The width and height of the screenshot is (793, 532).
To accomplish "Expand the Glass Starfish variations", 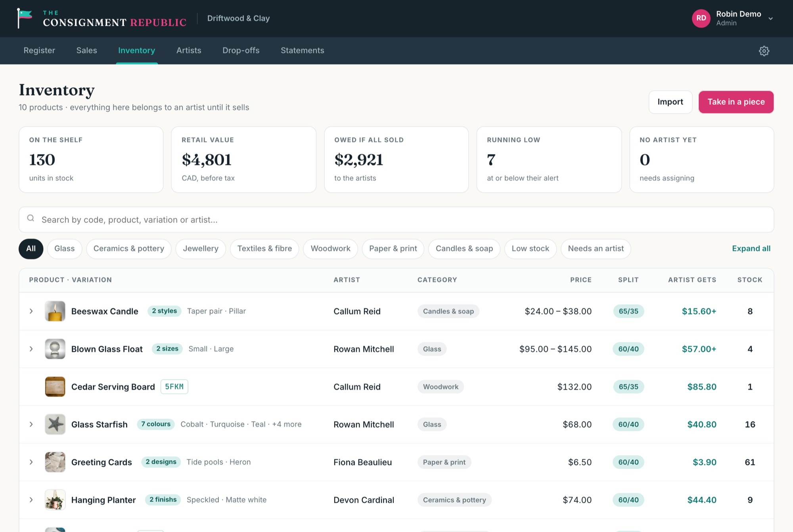I will pyautogui.click(x=31, y=424).
